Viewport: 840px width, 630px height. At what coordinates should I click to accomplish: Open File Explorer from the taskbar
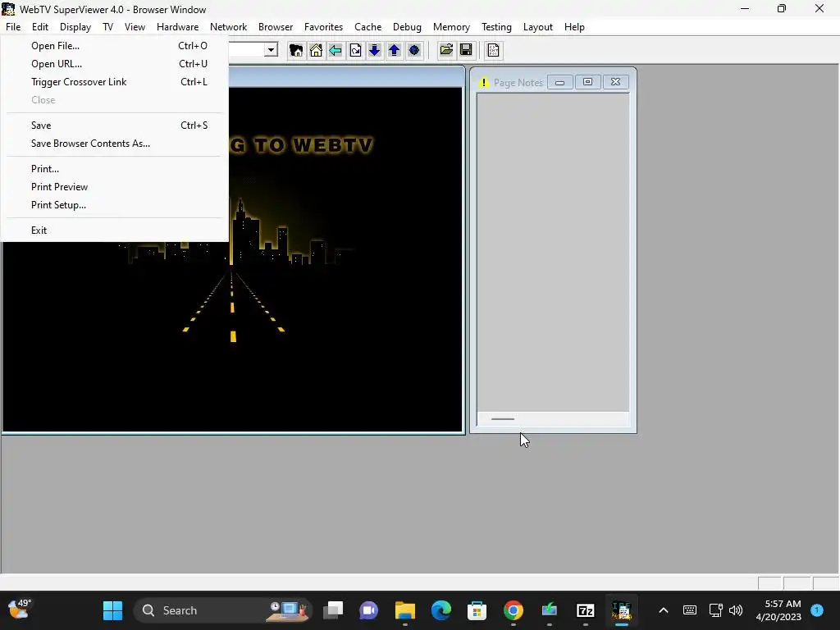(405, 610)
